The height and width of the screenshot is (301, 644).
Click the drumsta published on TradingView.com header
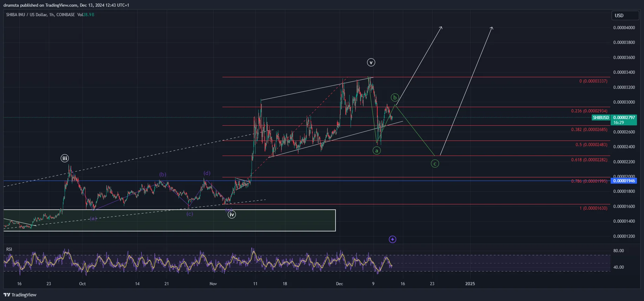(66, 5)
